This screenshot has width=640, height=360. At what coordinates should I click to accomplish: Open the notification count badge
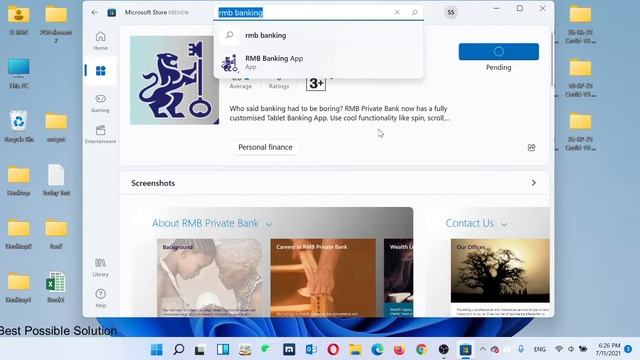click(628, 349)
